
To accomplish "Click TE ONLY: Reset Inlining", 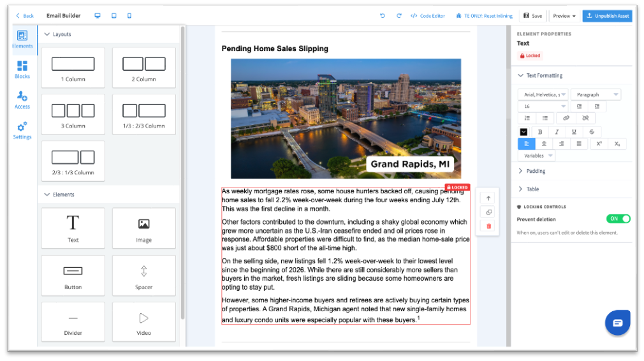I will (484, 15).
